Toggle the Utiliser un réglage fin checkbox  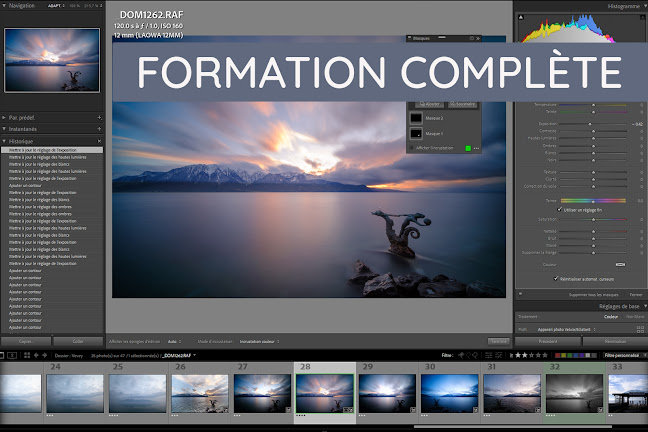click(560, 210)
